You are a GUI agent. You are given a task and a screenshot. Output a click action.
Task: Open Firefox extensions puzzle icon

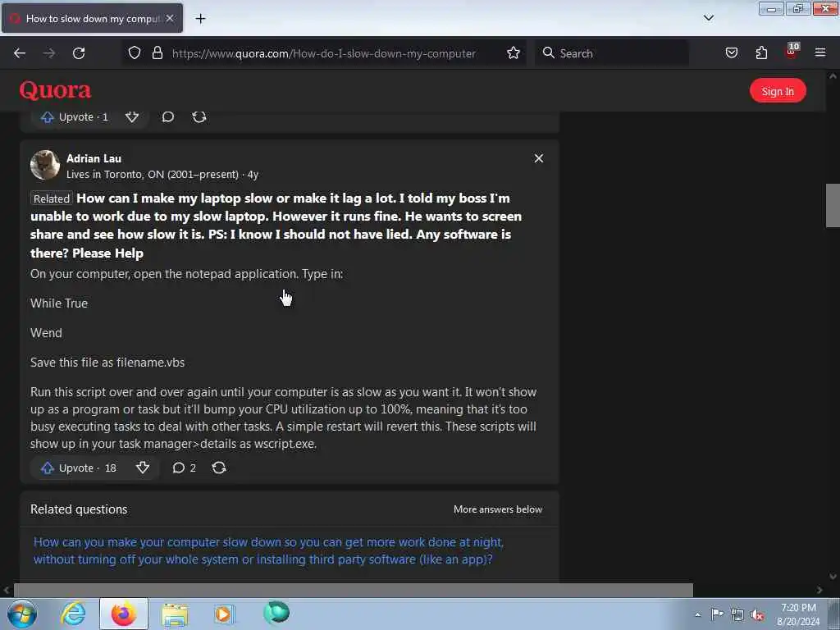(x=761, y=53)
